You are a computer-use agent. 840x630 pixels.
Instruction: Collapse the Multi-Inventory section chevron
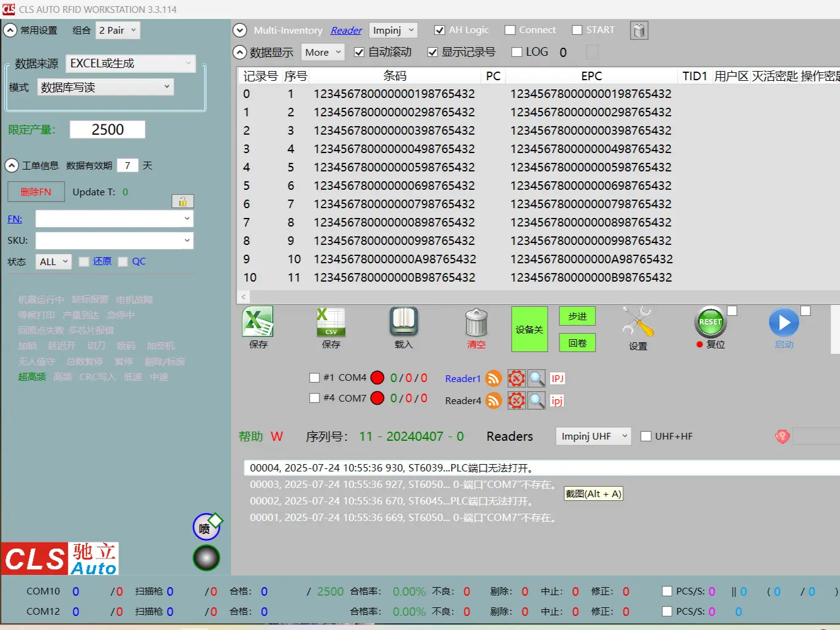[x=240, y=31]
